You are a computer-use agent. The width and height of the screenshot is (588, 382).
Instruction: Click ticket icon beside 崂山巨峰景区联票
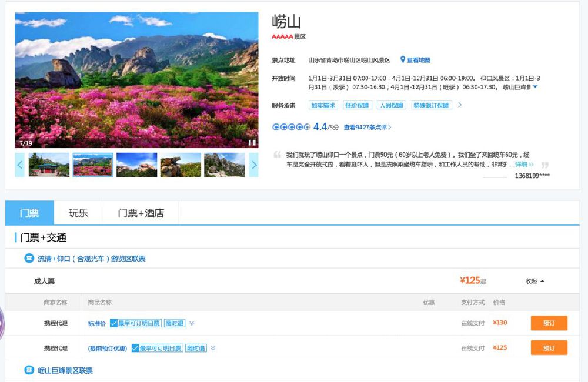(29, 370)
